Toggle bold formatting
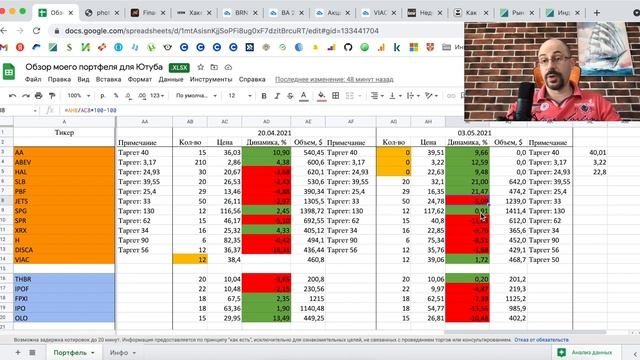 (264, 96)
